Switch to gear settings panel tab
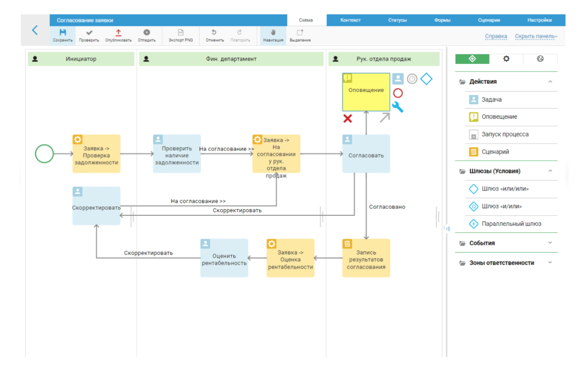Image resolution: width=588 pixels, height=368 pixels. (x=506, y=59)
